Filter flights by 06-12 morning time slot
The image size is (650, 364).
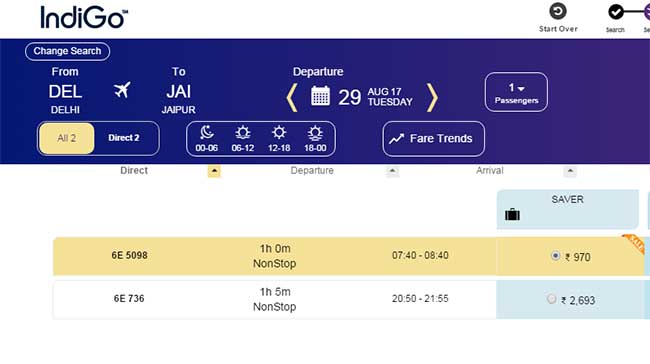click(243, 139)
